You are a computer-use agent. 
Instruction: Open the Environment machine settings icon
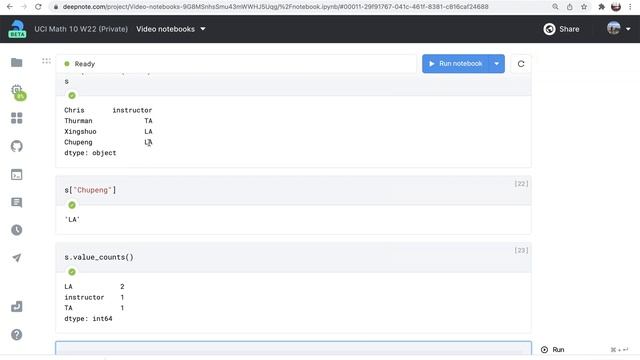[x=17, y=91]
